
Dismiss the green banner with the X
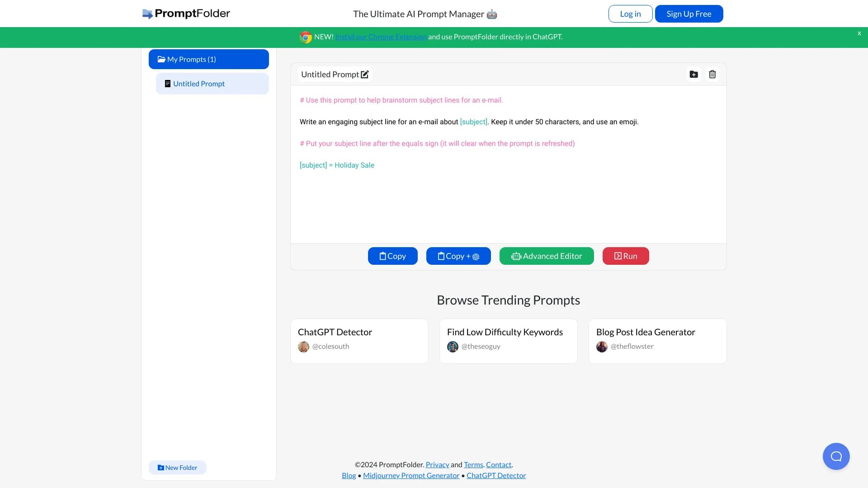click(x=859, y=33)
